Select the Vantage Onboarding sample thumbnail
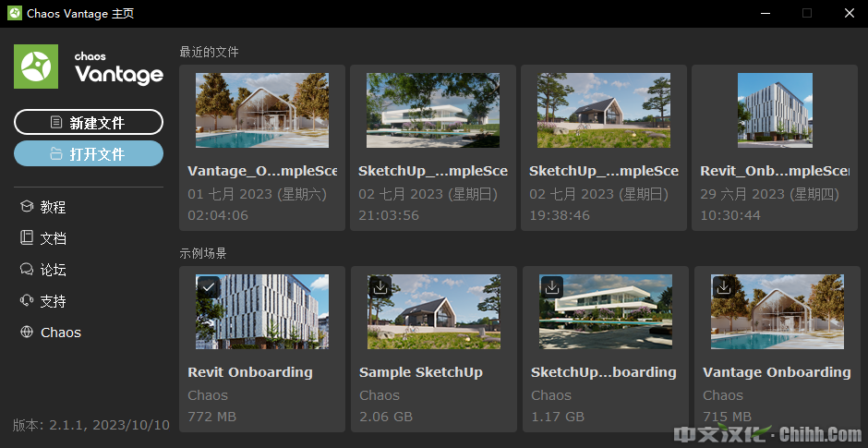Viewport: 868px width, 448px height. point(778,312)
